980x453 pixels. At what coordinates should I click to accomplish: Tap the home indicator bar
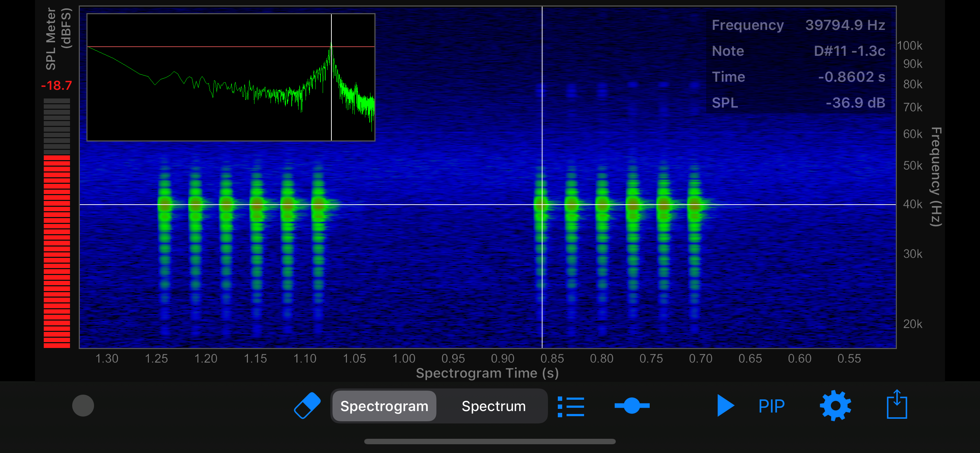tap(490, 442)
